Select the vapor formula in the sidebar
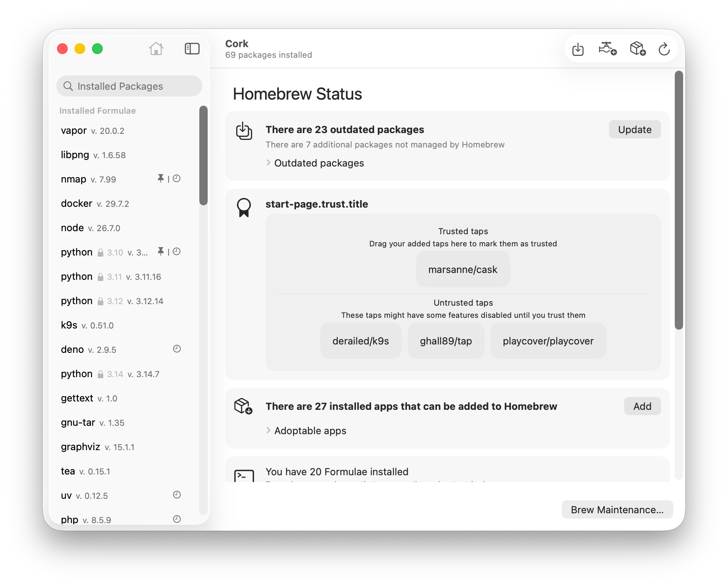The width and height of the screenshot is (728, 587). (122, 131)
